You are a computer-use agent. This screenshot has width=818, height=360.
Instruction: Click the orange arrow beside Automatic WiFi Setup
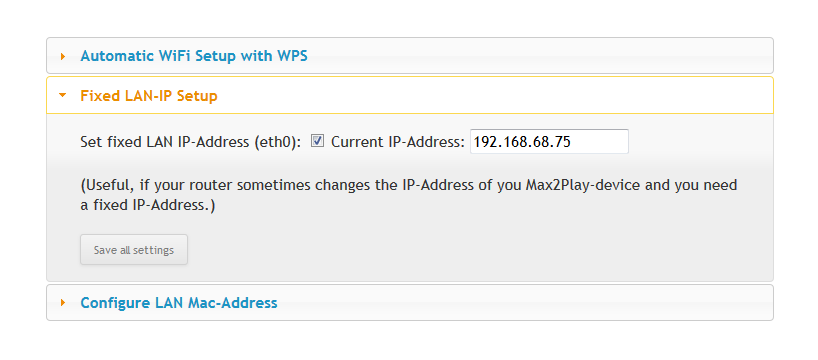(63, 56)
